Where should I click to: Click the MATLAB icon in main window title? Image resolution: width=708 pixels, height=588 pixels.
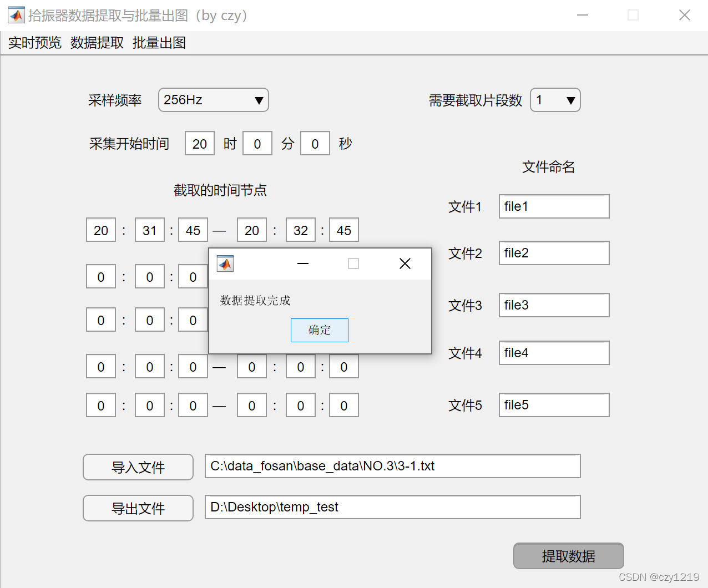click(16, 15)
